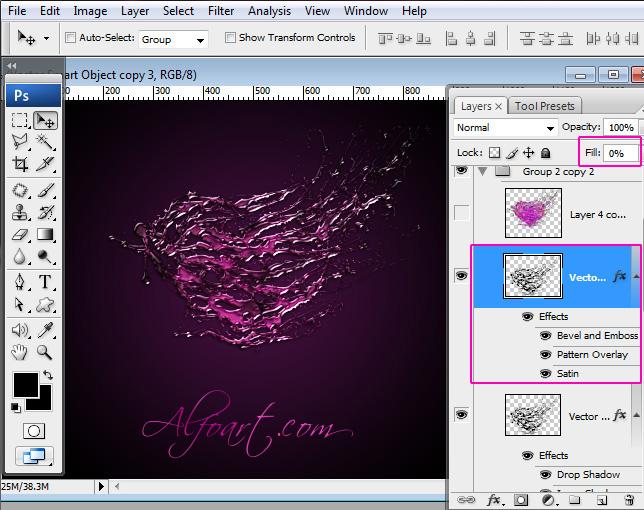Collapse the Group 2 copy 2 folder

484,172
